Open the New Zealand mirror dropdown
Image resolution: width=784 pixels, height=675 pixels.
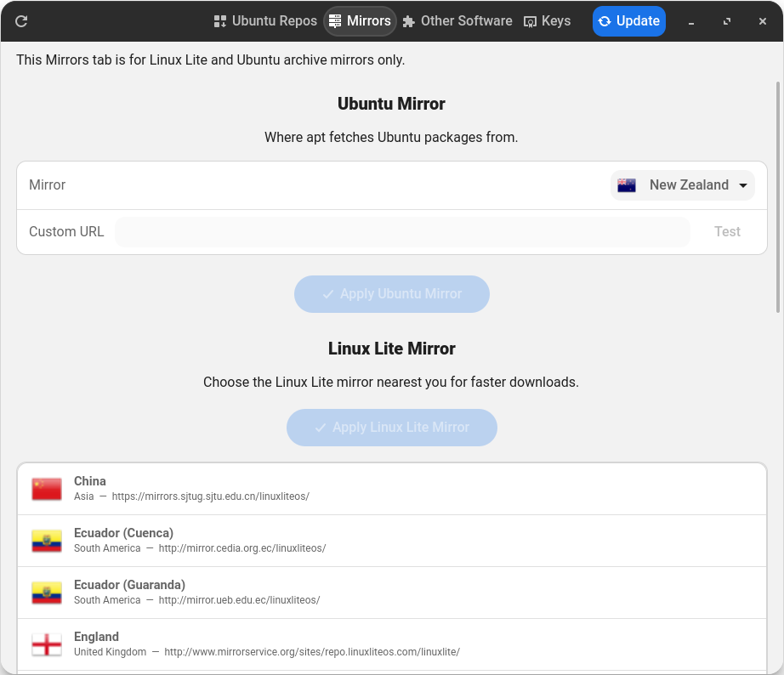(683, 185)
